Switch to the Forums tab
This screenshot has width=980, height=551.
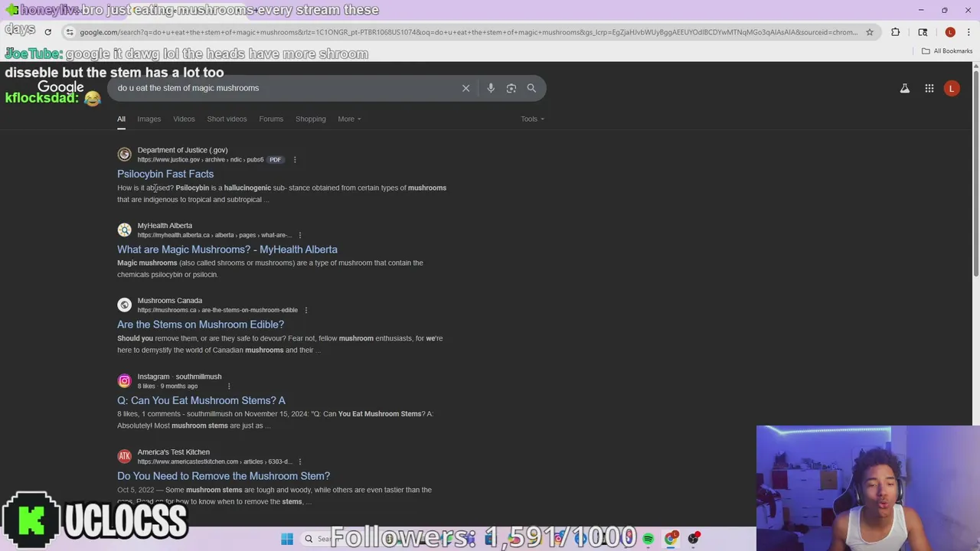pyautogui.click(x=271, y=119)
